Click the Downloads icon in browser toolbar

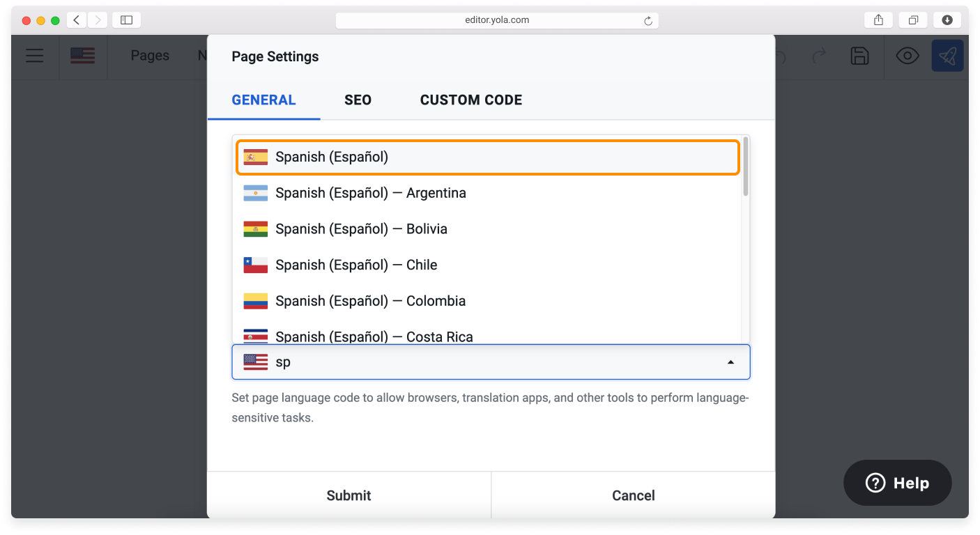947,20
